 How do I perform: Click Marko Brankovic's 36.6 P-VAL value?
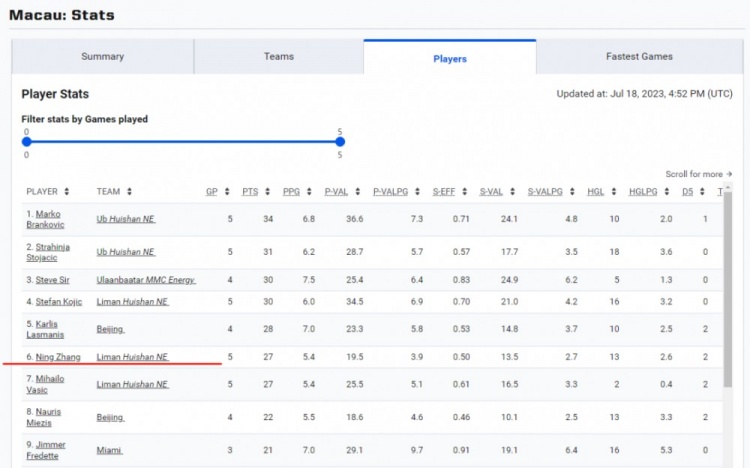coord(355,219)
